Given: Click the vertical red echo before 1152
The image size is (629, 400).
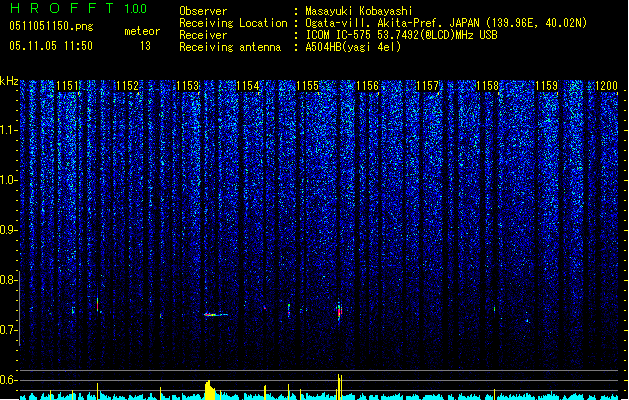Looking at the screenshot, I should [x=97, y=304].
